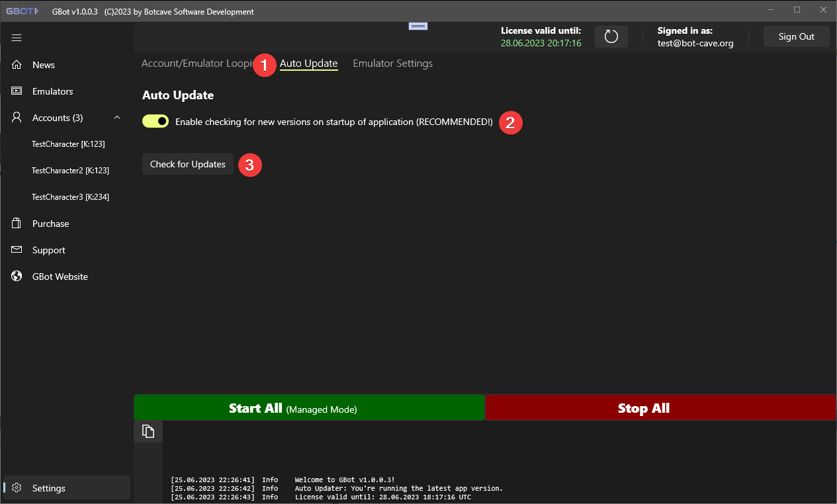Copy log using clipboard icon
Viewport: 837px width, 504px height.
(148, 432)
